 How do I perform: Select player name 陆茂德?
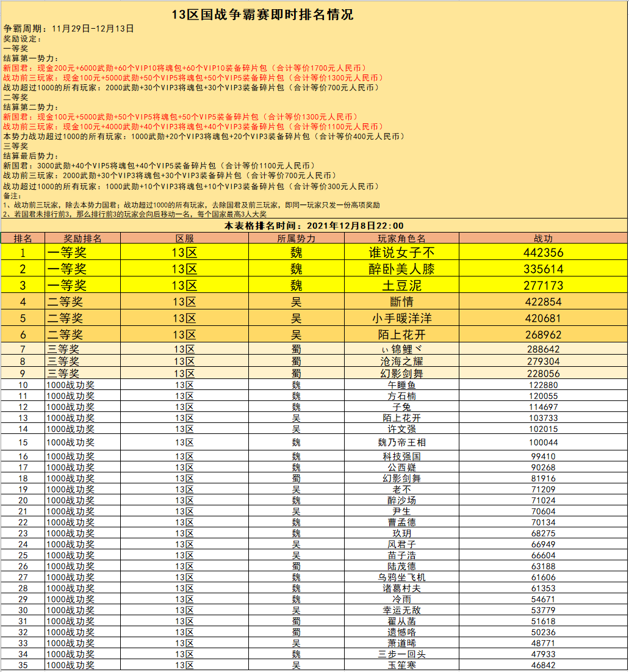402,566
